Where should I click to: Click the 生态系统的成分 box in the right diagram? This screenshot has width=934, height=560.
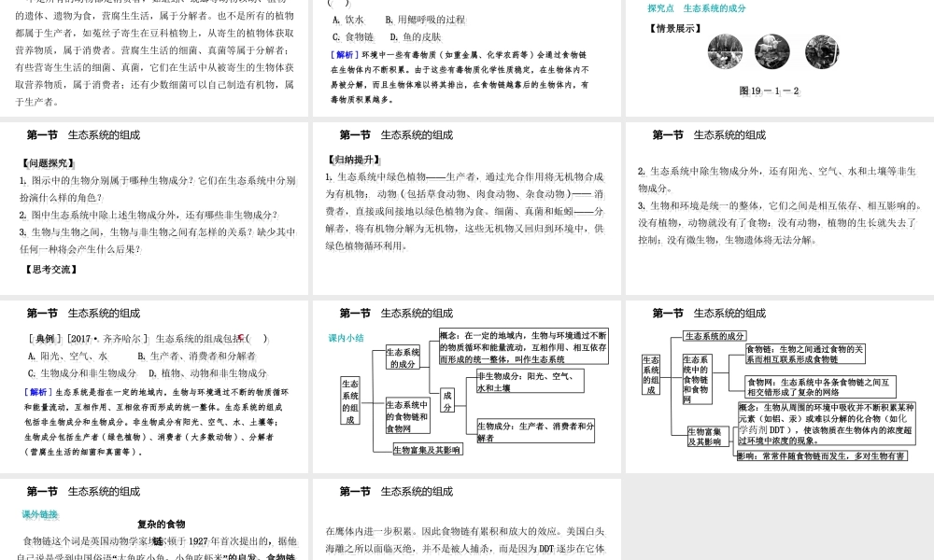(x=715, y=336)
